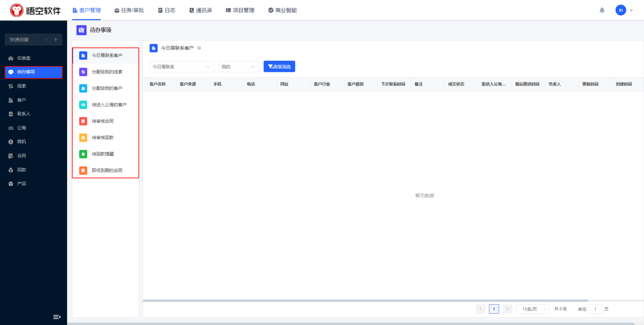The image size is (644, 325).
Task: Click the horizontal table scrollbar
Action: [365, 301]
